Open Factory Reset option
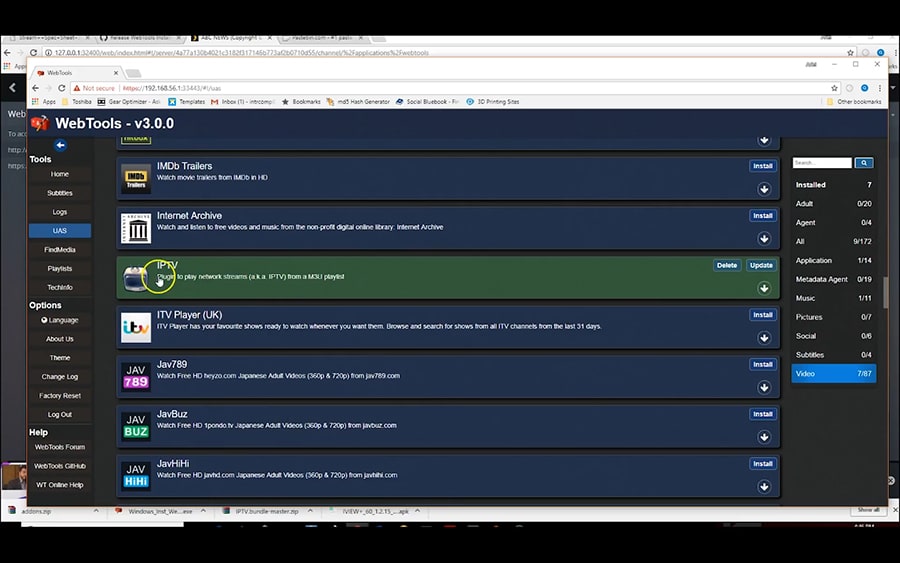This screenshot has height=563, width=900. [x=60, y=395]
